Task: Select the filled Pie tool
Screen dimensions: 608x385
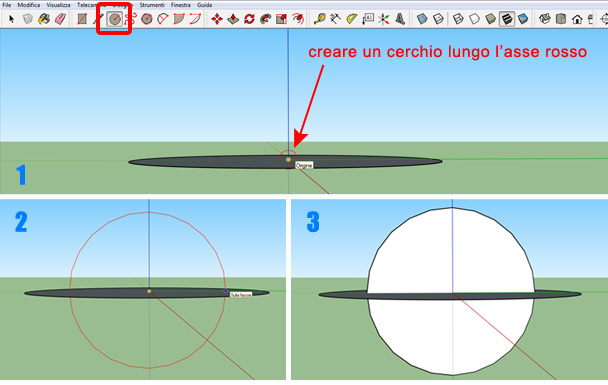Action: coord(179,19)
